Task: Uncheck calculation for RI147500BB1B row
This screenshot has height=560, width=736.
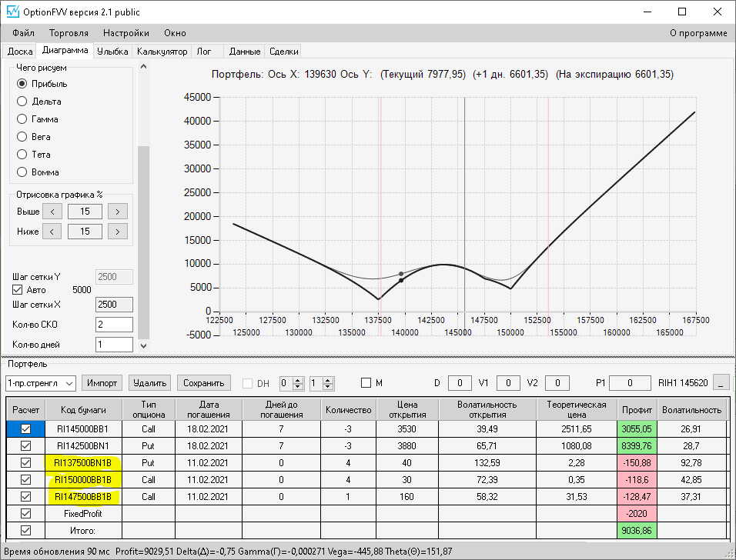Action: click(26, 496)
